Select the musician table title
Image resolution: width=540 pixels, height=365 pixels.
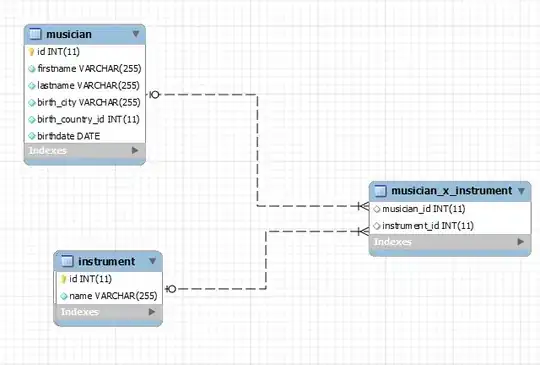pos(69,34)
